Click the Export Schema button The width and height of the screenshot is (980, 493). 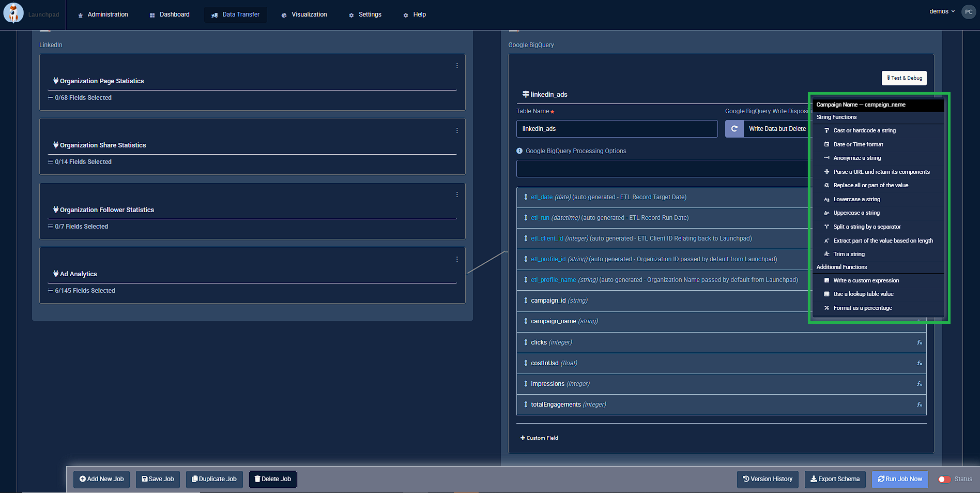coord(835,479)
